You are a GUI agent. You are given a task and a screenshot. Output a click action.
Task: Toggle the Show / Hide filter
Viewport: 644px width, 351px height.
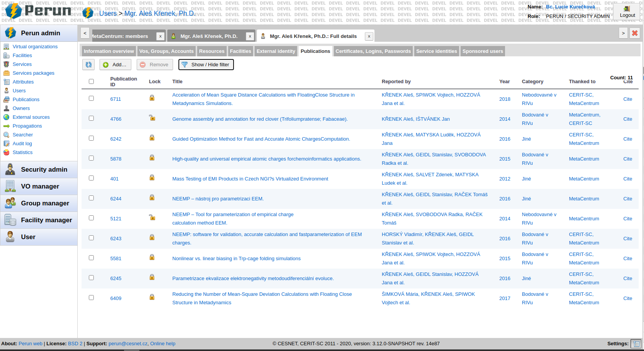pos(206,64)
